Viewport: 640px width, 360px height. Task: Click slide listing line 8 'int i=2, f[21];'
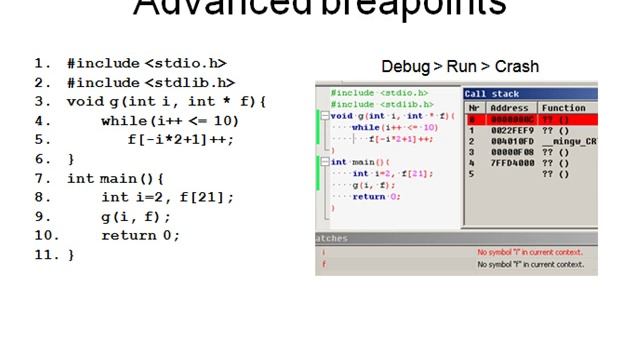pos(168,198)
